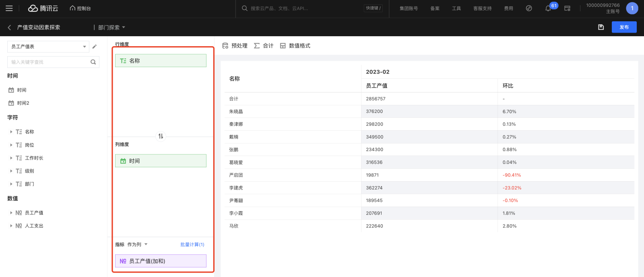The width and height of the screenshot is (644, 277).
Task: Click the 362274 value
Action: point(374,188)
